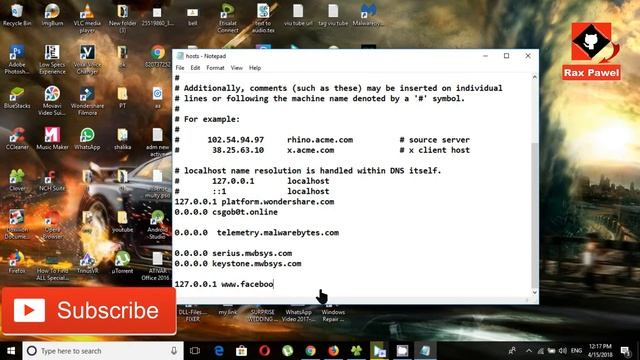
Task: Click the 'Type here to search' box
Action: [x=102, y=351]
